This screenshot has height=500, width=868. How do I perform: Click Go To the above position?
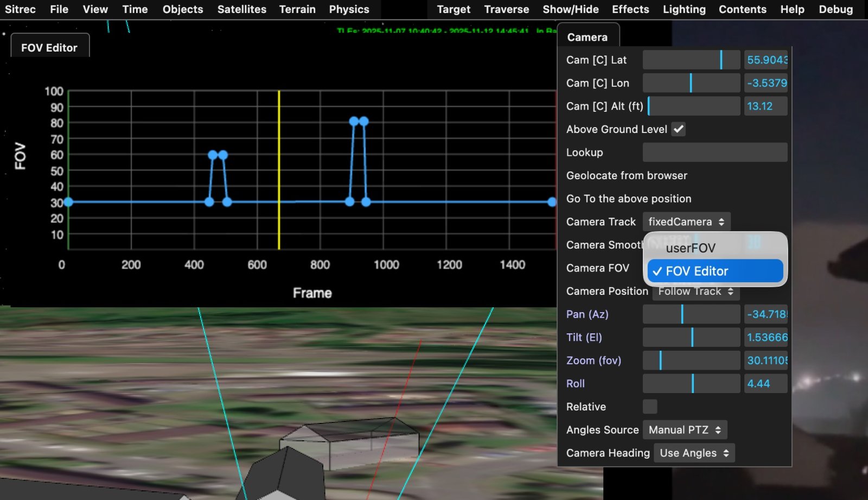[629, 199]
